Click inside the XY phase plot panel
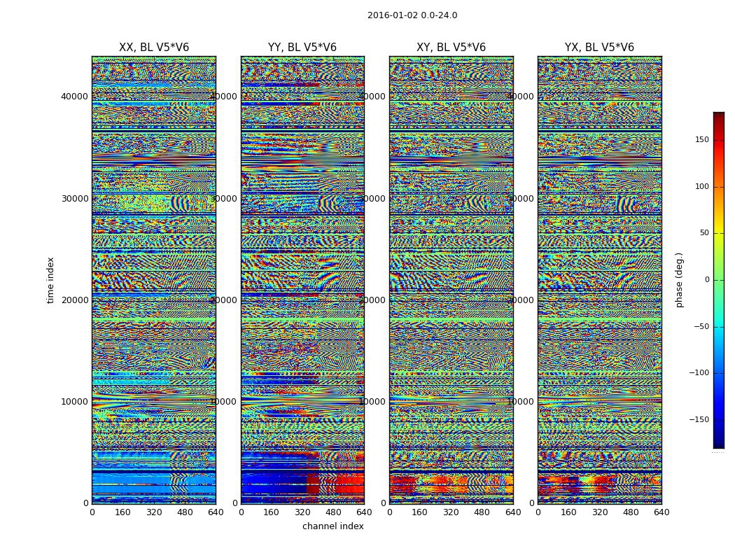This screenshot has width=735, height=560. click(451, 280)
